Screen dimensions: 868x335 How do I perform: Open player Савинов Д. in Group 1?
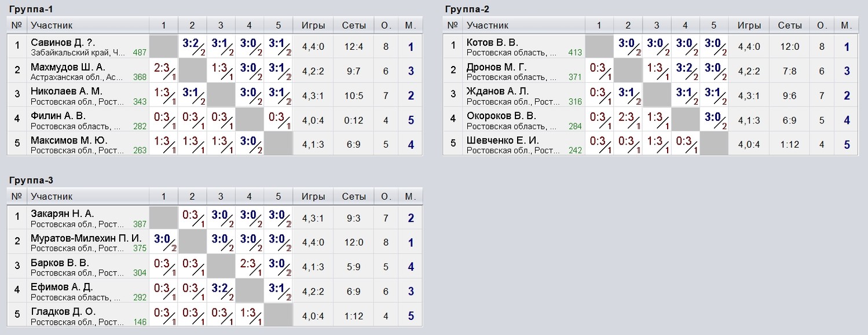click(63, 42)
